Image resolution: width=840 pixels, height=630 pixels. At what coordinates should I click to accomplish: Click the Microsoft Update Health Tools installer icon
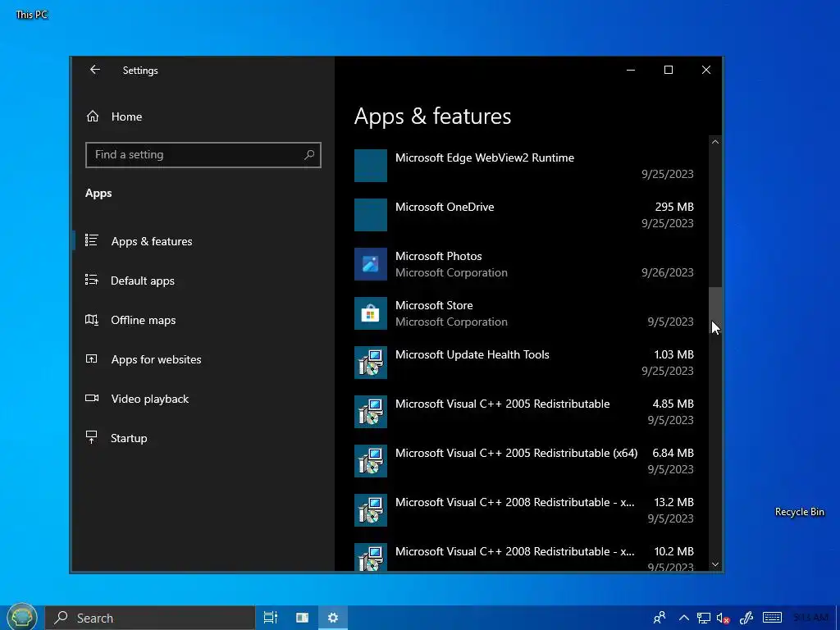pyautogui.click(x=371, y=363)
